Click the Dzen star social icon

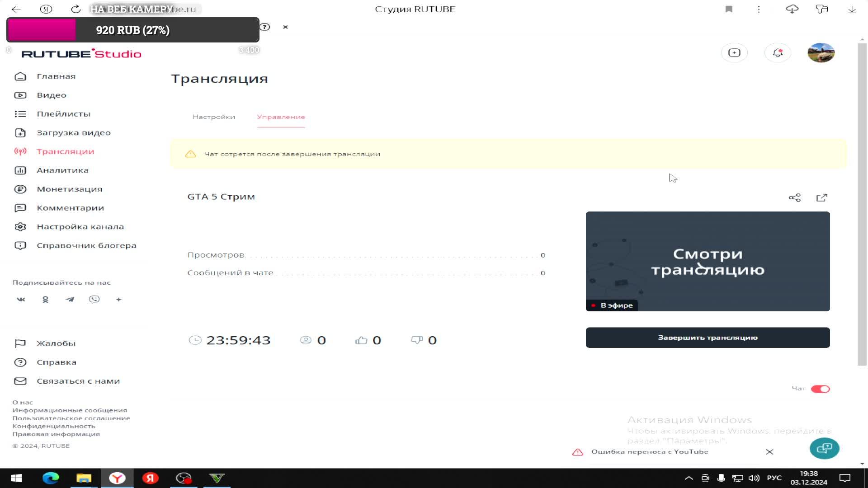(x=118, y=299)
